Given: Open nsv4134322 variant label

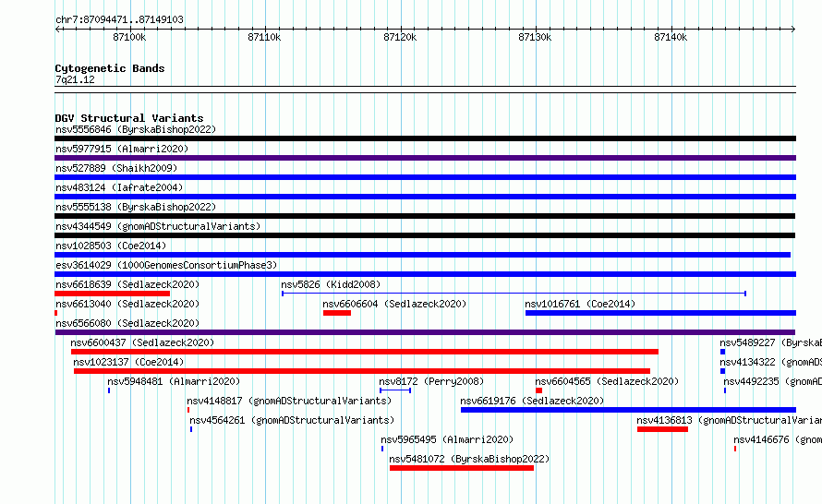Looking at the screenshot, I should [770, 362].
